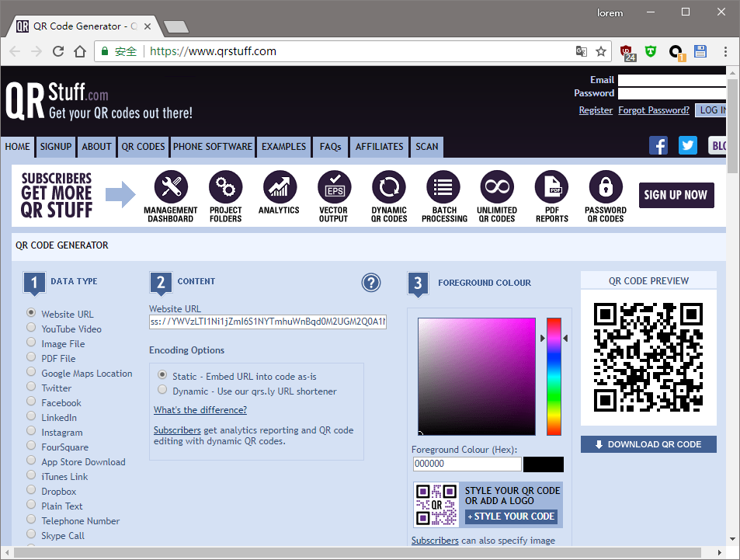Click the Project Folders gears icon
This screenshot has height=560, width=740.
pos(226,187)
